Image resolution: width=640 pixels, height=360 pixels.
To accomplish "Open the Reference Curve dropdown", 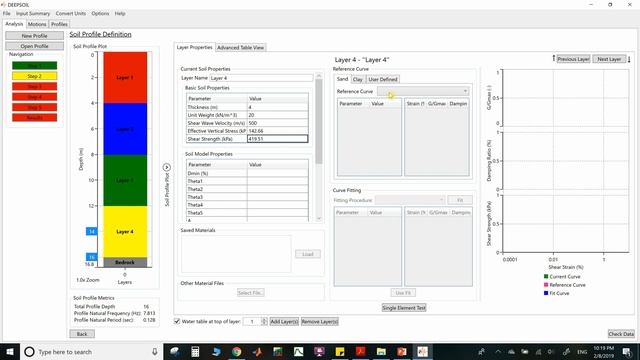I will [423, 91].
